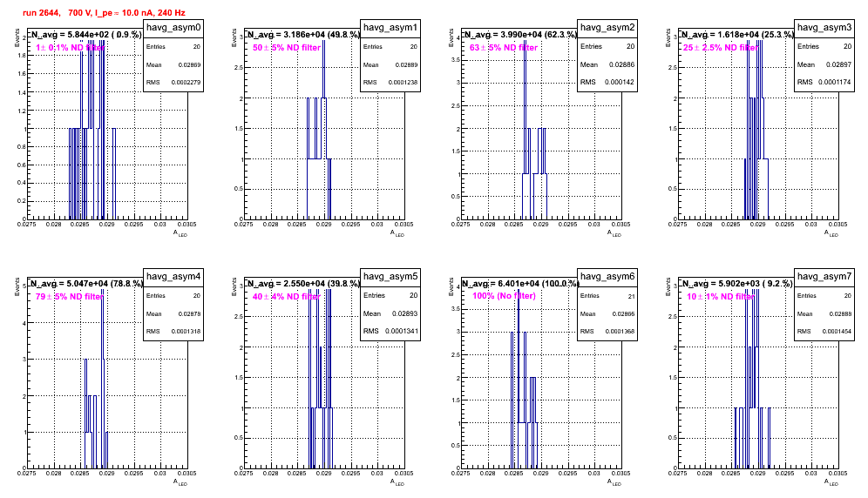Pick the magenta 1 ± 0.1% ND filter label
Viewport: 868px width, 498px height.
click(x=71, y=48)
